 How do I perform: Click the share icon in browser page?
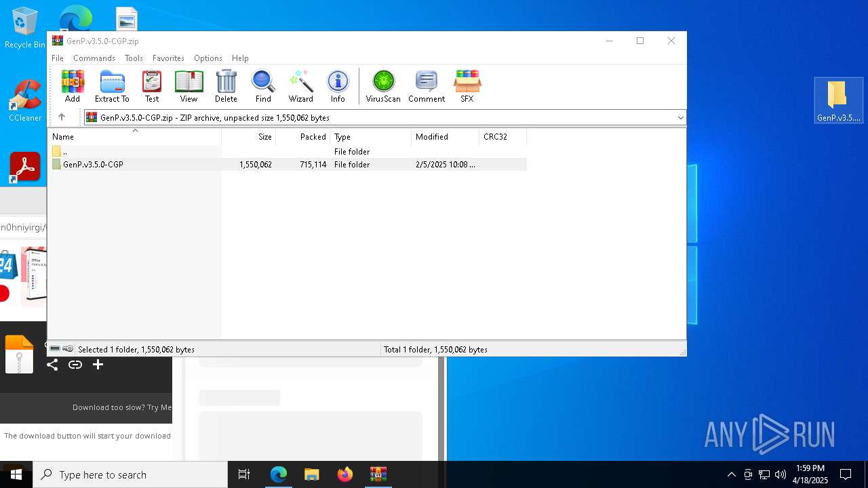tap(52, 365)
